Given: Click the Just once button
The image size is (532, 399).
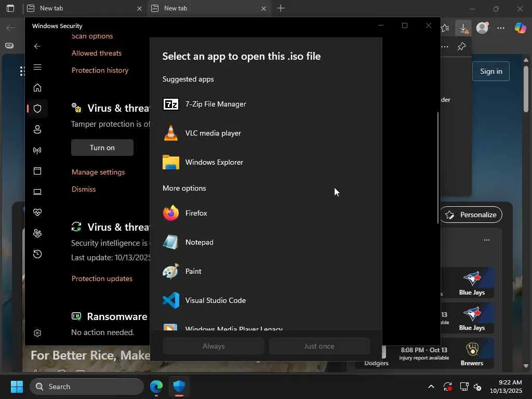Looking at the screenshot, I should 320,346.
